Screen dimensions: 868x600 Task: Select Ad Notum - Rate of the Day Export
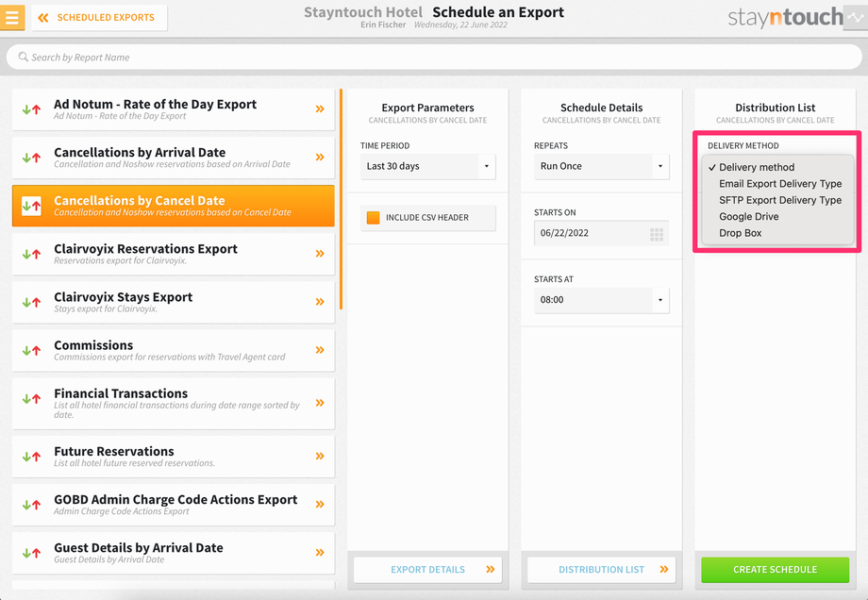pos(174,109)
